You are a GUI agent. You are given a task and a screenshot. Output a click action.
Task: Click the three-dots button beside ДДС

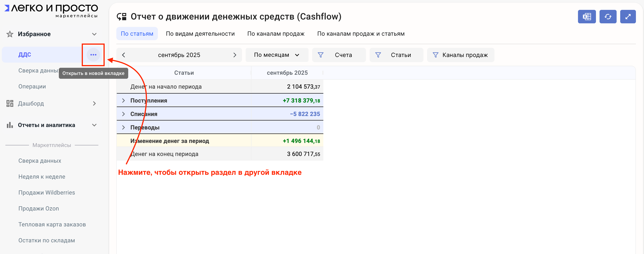93,55
